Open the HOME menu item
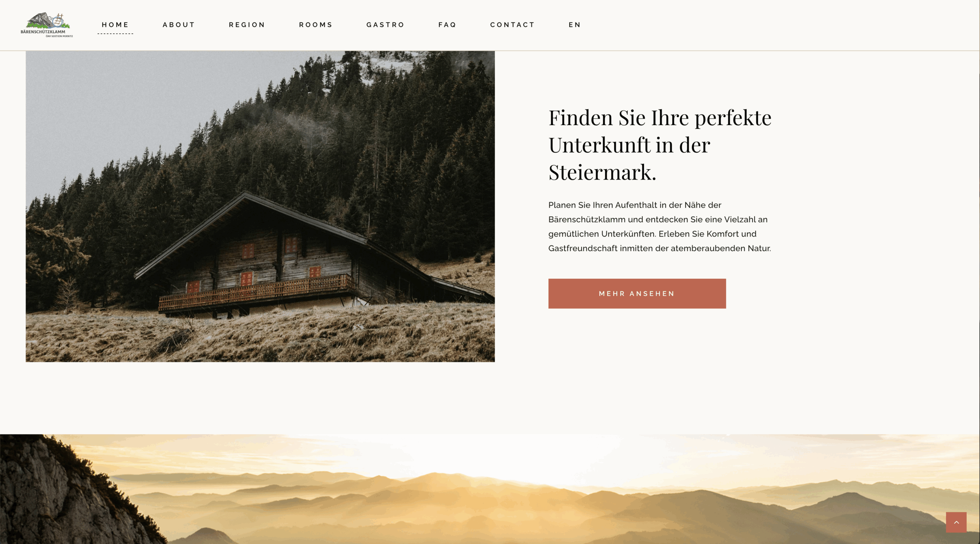The image size is (980, 544). pos(115,25)
